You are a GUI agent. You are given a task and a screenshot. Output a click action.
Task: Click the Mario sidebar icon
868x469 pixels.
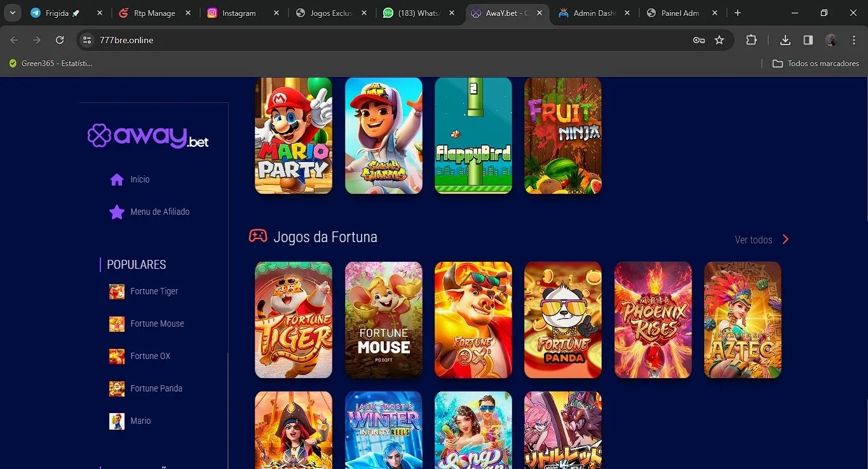(x=117, y=421)
